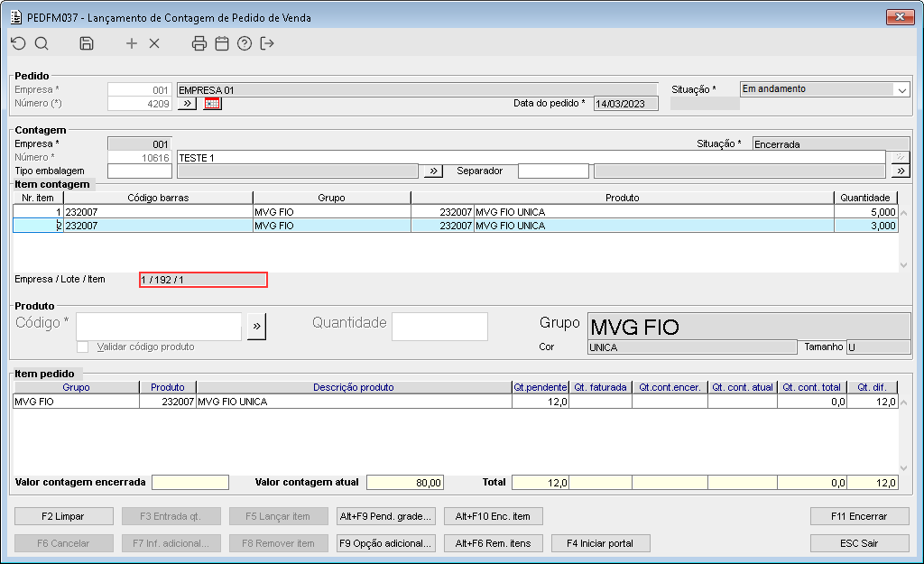This screenshot has height=564, width=924.
Task: Enable the Validar código produto checkbox
Action: click(82, 347)
